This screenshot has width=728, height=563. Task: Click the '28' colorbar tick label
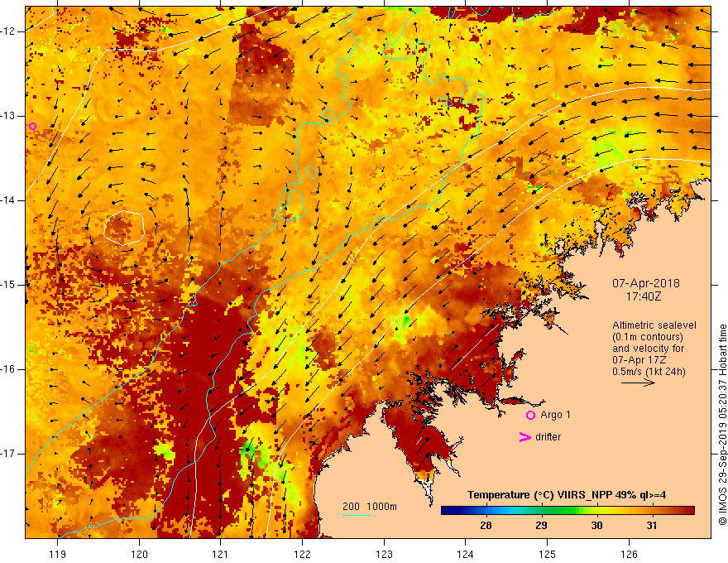(486, 526)
